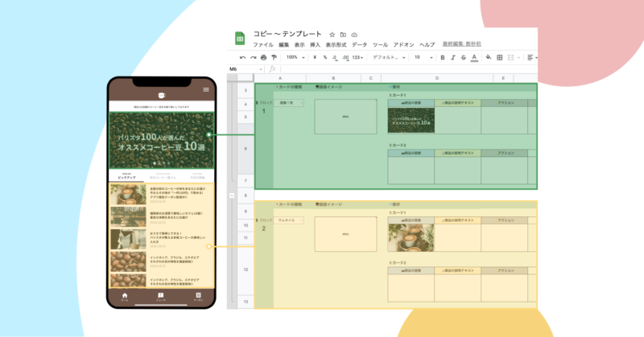Open horizontal align options

[530, 57]
